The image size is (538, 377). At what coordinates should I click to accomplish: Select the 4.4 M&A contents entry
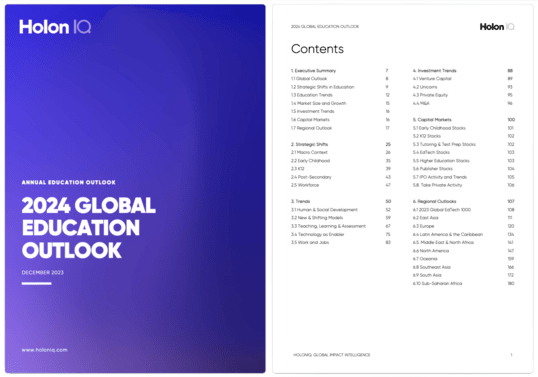coord(421,103)
